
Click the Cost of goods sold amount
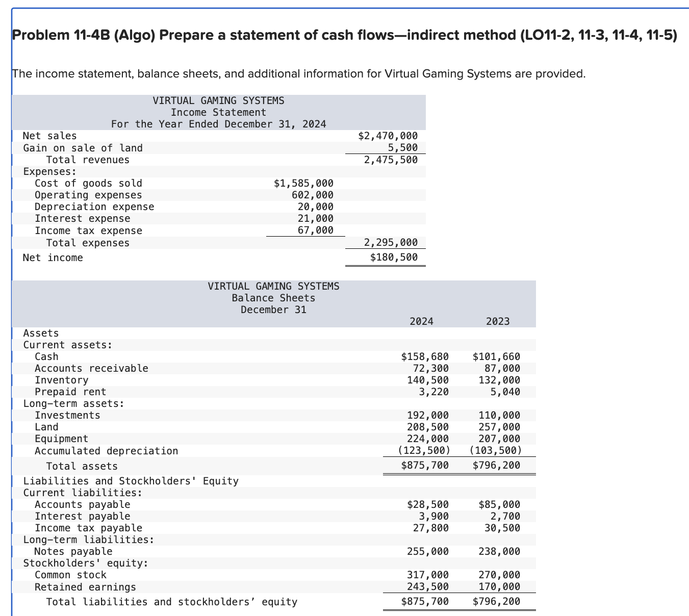click(x=303, y=183)
